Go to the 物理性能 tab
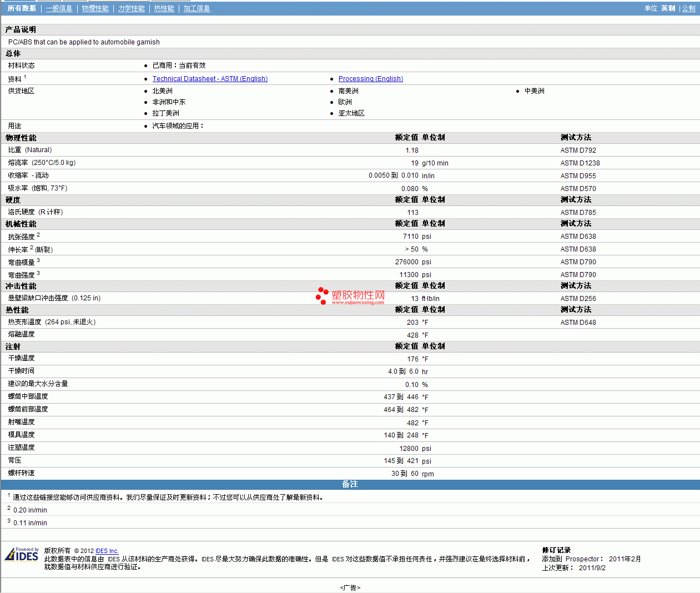700x593 pixels. click(95, 8)
